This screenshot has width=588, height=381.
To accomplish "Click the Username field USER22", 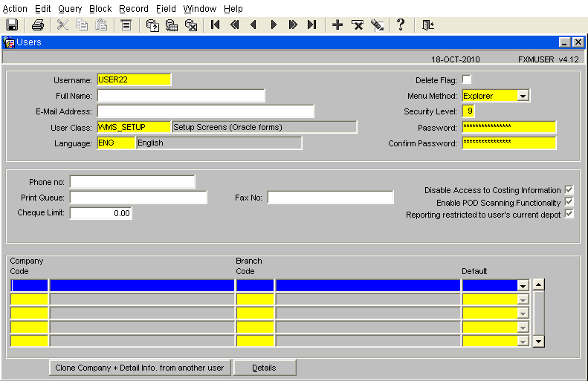I will pos(134,79).
